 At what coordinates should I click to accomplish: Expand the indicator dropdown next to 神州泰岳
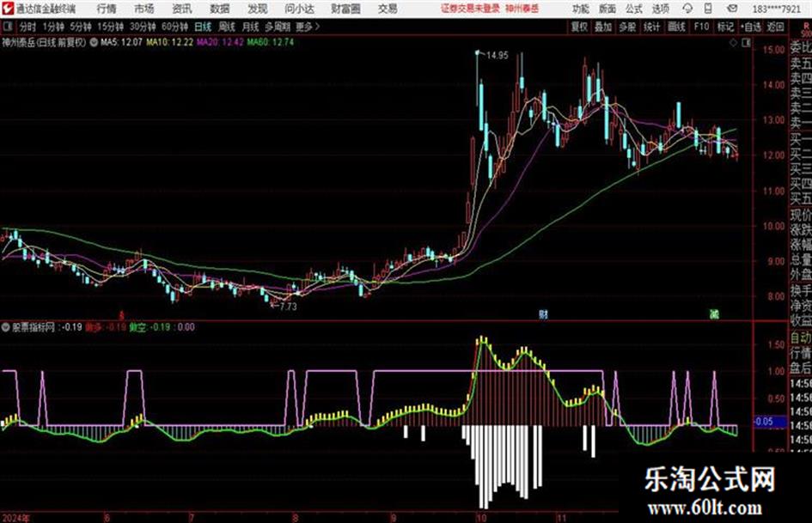point(94,42)
